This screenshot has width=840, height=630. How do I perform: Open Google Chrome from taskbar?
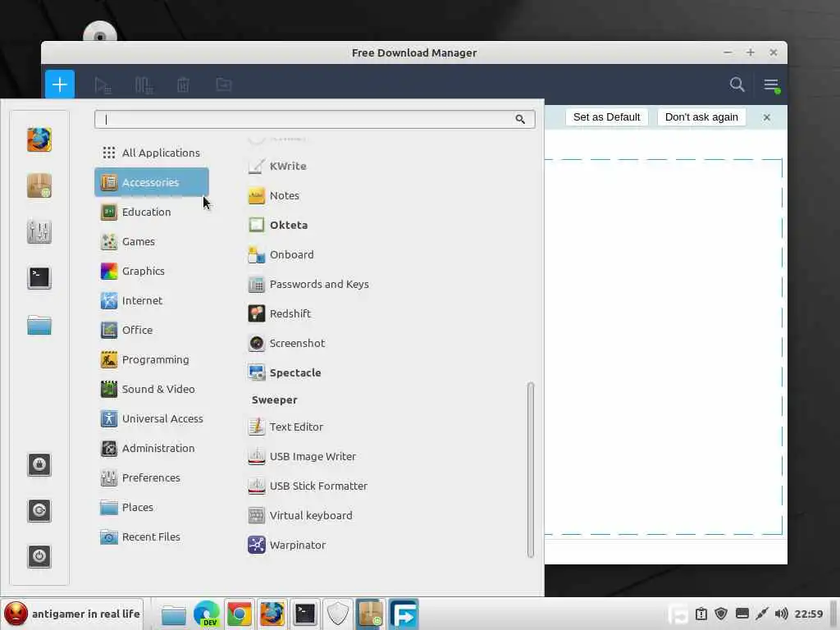tap(240, 614)
